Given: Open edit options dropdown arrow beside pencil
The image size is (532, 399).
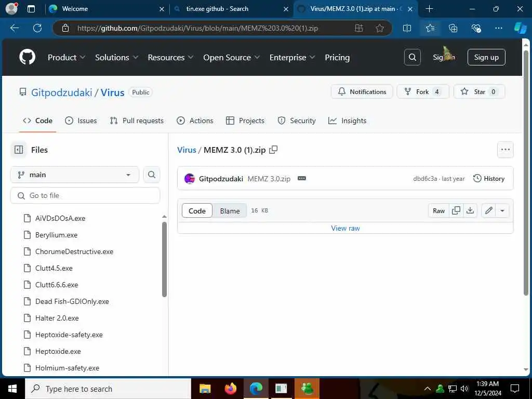Looking at the screenshot, I should coord(502,211).
